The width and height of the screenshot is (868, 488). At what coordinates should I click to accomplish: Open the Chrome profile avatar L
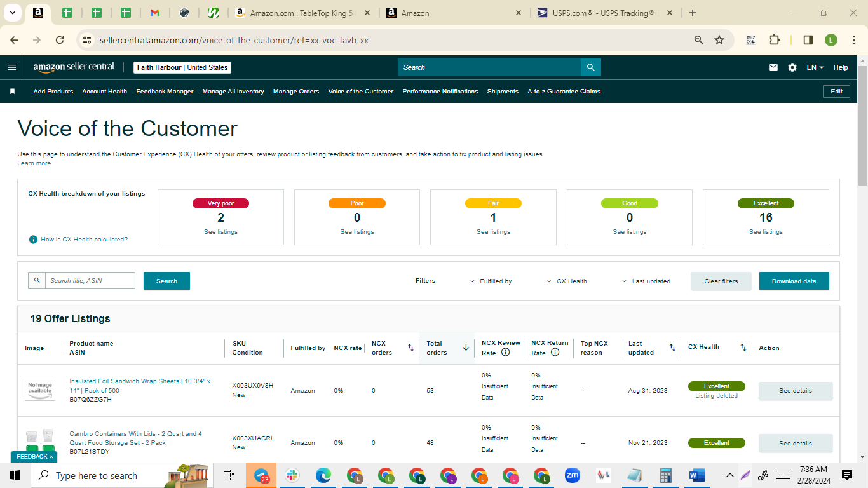pos(831,40)
